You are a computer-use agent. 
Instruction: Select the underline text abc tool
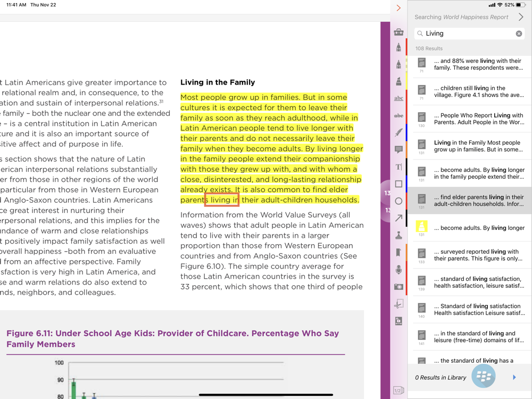398,98
